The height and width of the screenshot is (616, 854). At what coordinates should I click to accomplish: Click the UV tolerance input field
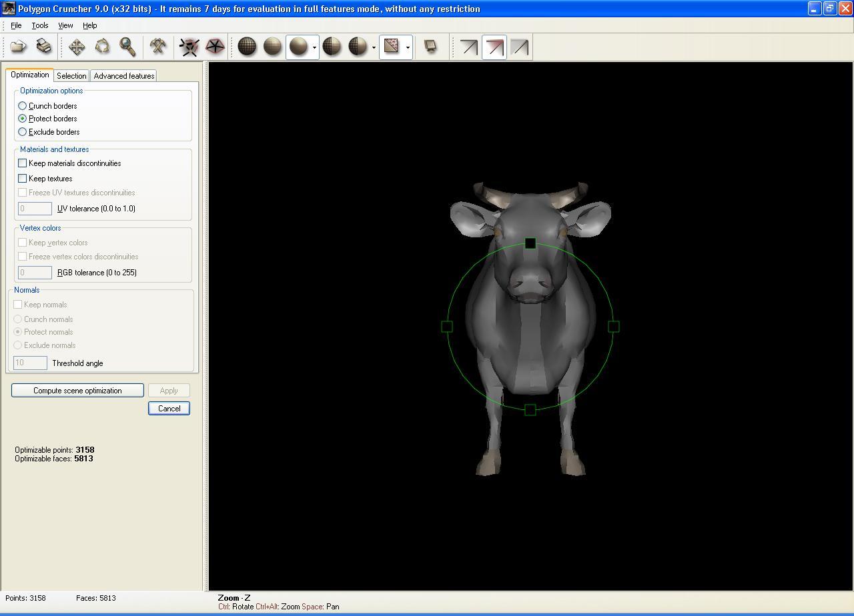click(x=35, y=209)
